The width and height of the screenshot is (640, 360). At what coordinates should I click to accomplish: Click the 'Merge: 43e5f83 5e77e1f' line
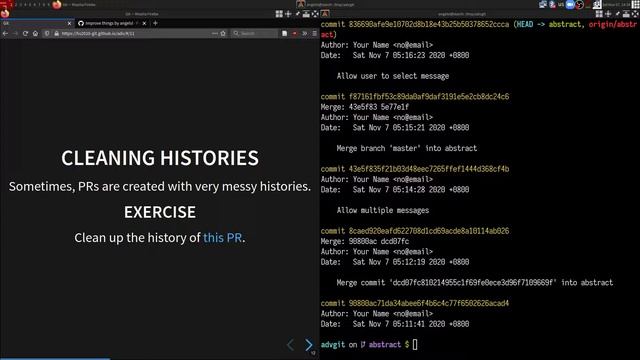tap(364, 107)
